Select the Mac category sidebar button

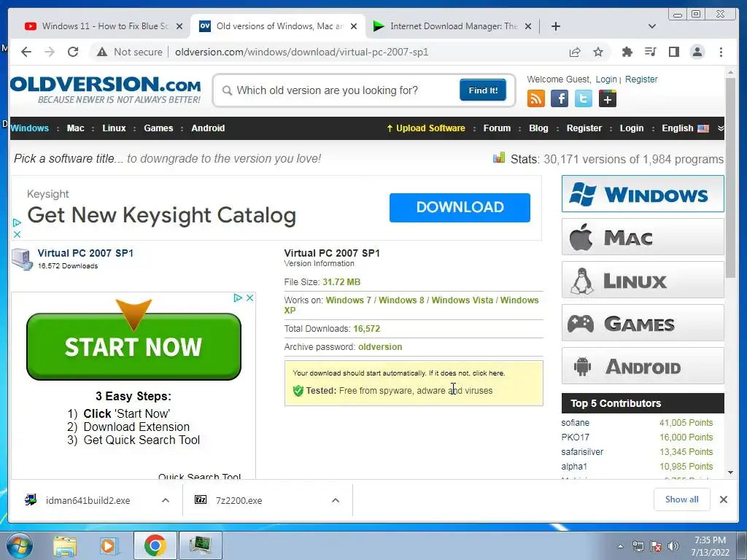pos(643,237)
